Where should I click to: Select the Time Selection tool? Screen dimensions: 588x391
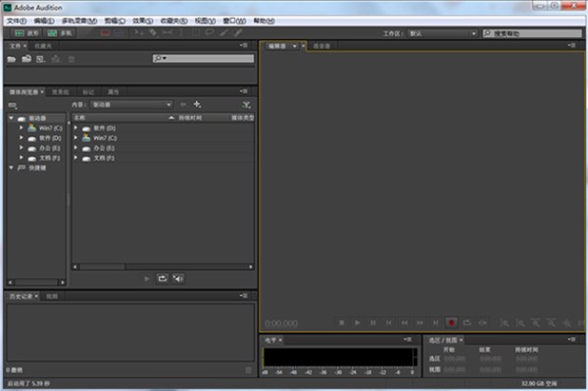pos(181,32)
